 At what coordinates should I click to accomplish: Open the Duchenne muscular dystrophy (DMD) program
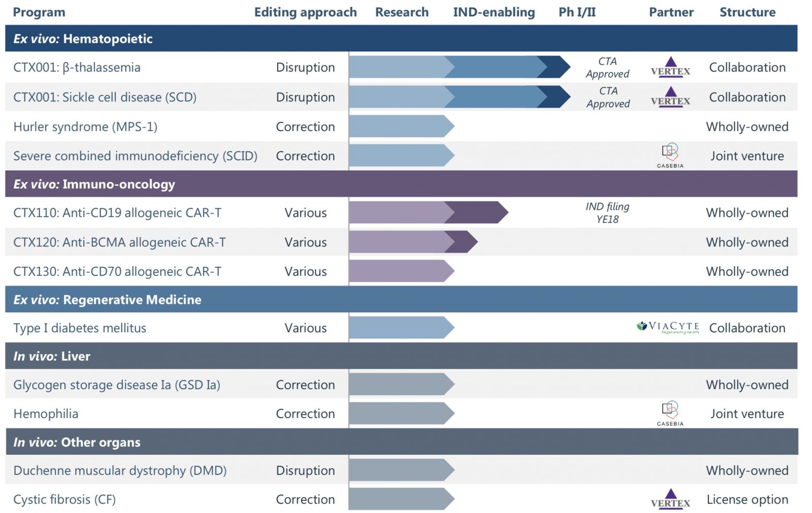click(x=120, y=470)
